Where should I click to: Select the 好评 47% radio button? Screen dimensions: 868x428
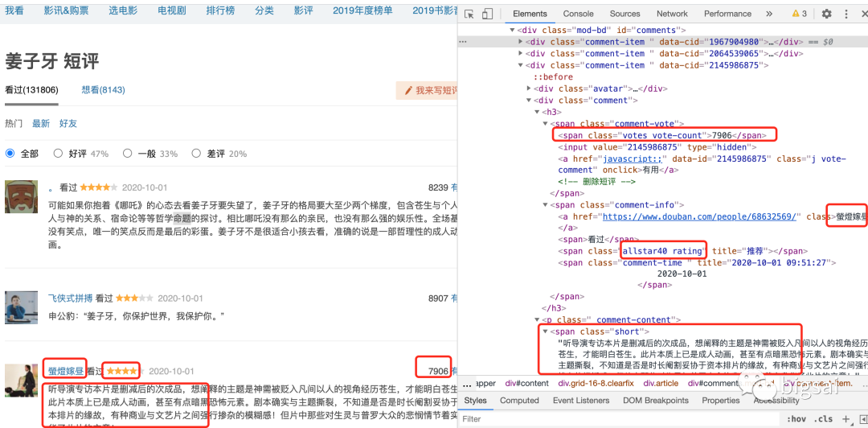58,154
